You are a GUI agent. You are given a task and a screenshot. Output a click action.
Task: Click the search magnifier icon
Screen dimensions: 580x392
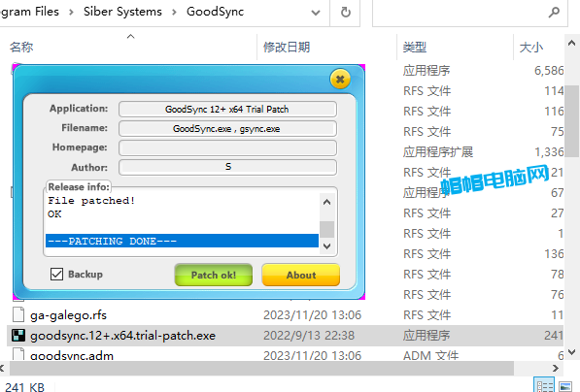pyautogui.click(x=554, y=13)
